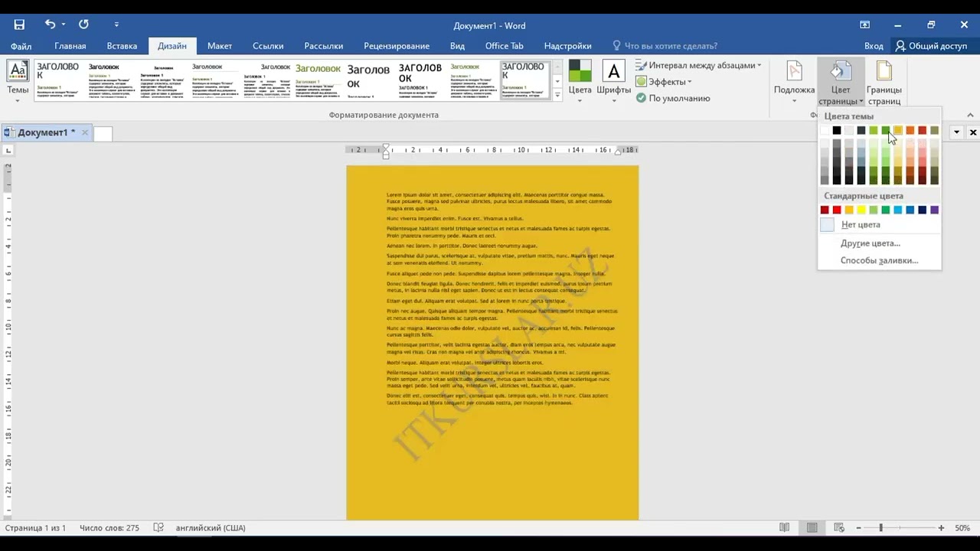Click the page count 'Страница 1 из 1'
The width and height of the screenshot is (980, 551).
[35, 528]
